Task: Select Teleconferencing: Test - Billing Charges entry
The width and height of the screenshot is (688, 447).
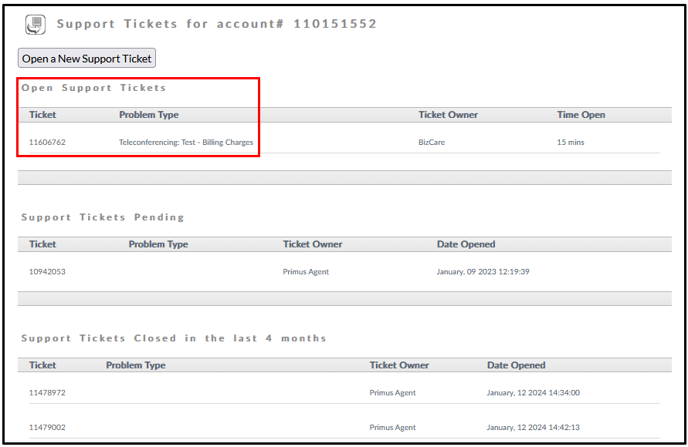Action: tap(186, 142)
